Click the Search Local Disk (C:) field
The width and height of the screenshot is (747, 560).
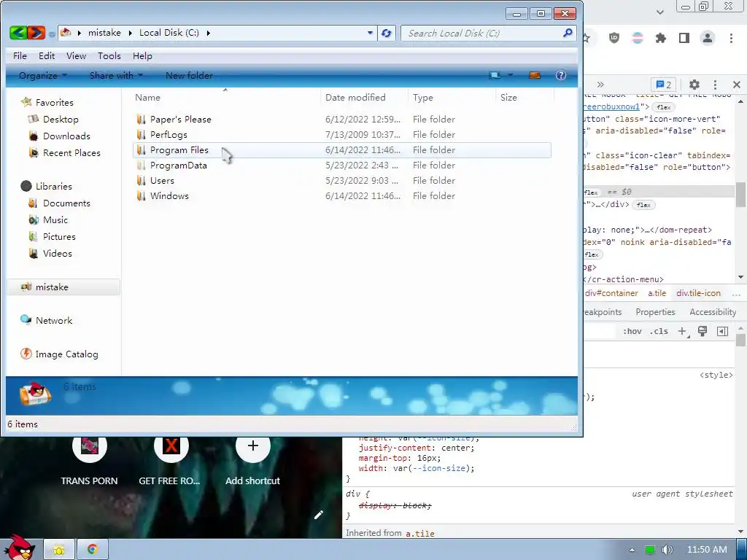tap(481, 33)
